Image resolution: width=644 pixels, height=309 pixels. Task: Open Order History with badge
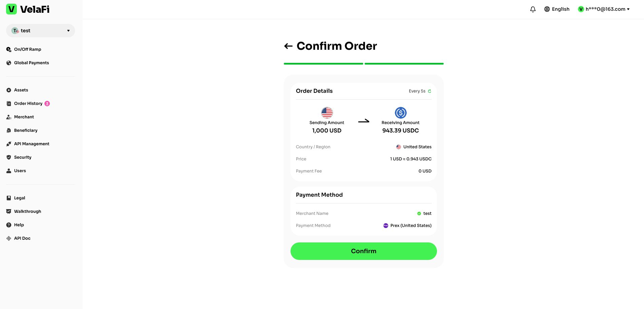(28, 104)
